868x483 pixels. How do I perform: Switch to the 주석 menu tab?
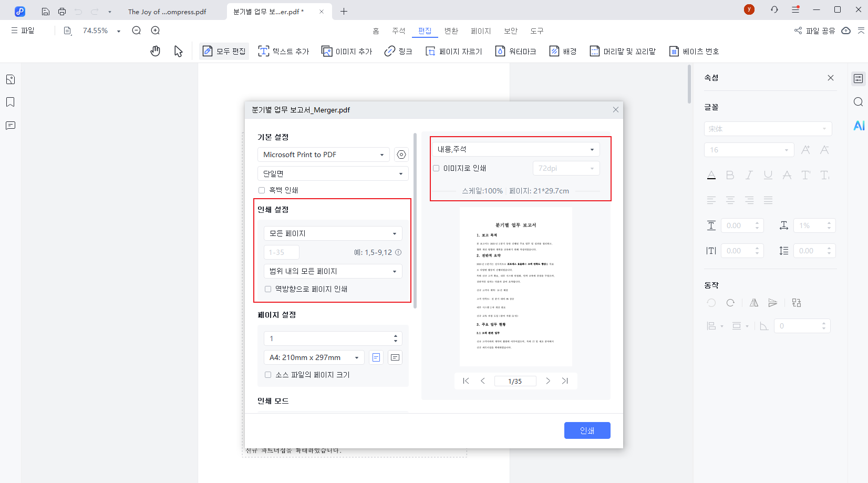tap(398, 31)
